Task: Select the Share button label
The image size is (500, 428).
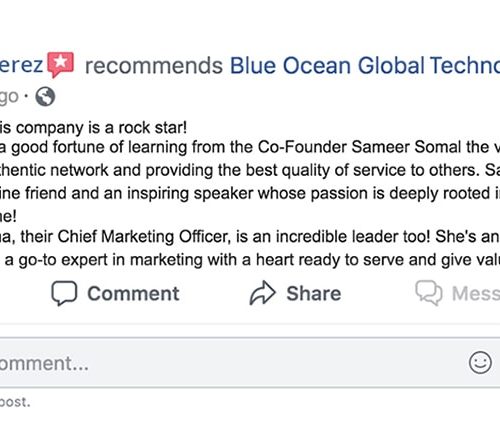Action: [314, 293]
